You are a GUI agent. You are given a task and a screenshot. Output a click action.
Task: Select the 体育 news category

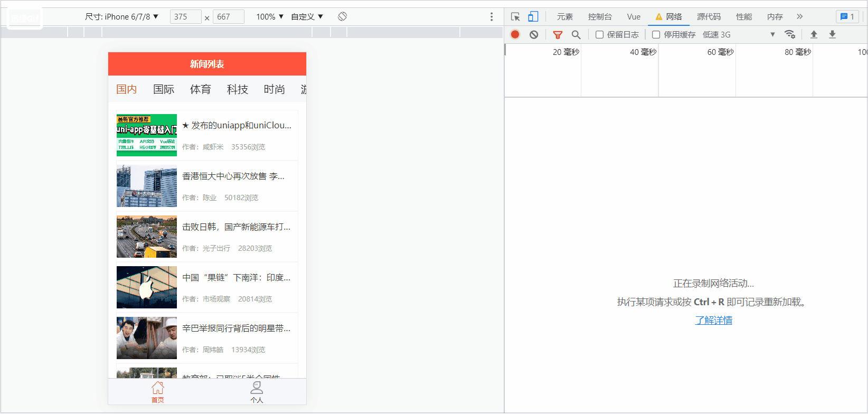click(201, 89)
